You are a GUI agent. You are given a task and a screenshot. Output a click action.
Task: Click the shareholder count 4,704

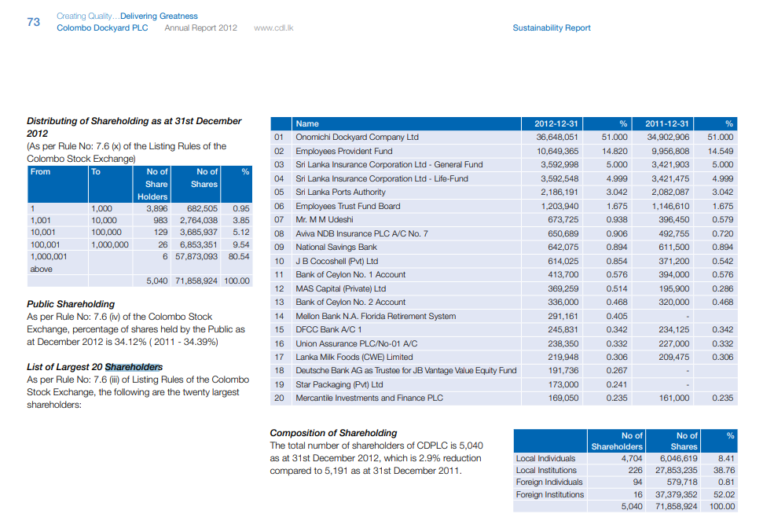(632, 458)
